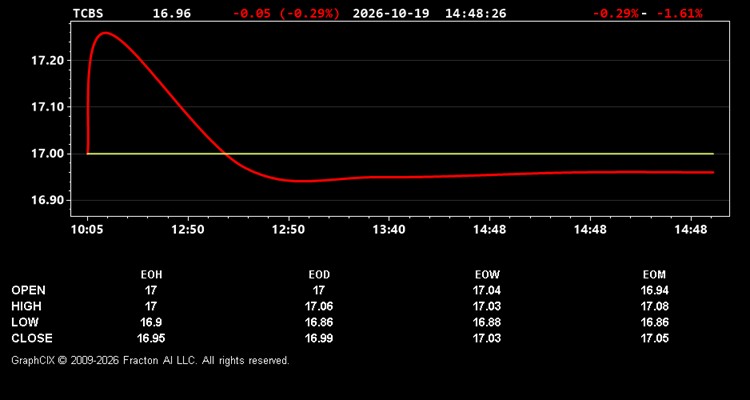
Task: Click the date 2026-10-19
Action: [391, 13]
